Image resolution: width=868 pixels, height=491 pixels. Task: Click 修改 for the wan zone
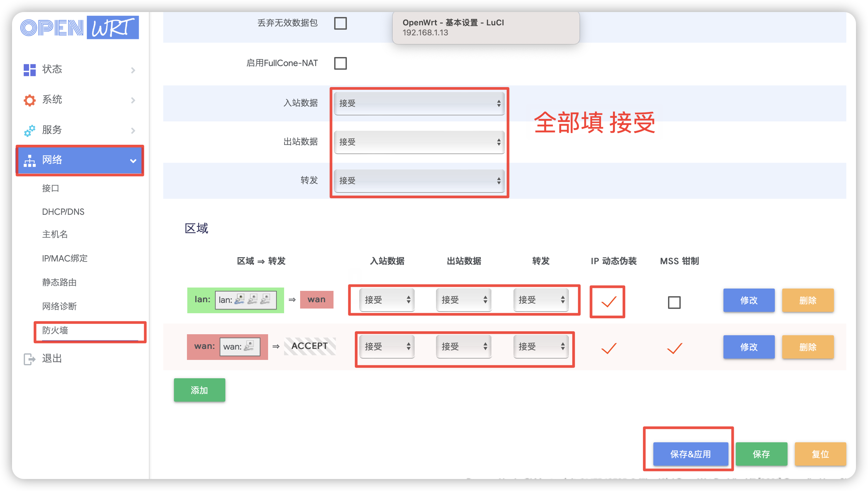[x=748, y=347]
